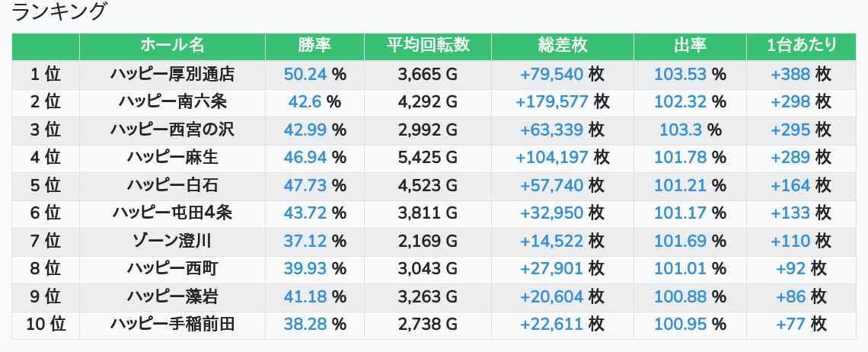868x352 pixels.
Task: Click the +179,577 total difference link
Action: tap(552, 102)
